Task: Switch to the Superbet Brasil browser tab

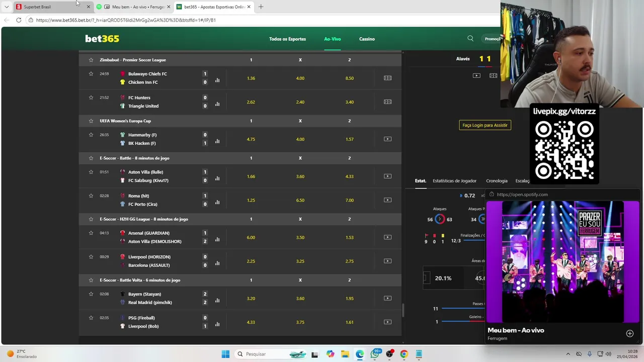Action: point(53,7)
